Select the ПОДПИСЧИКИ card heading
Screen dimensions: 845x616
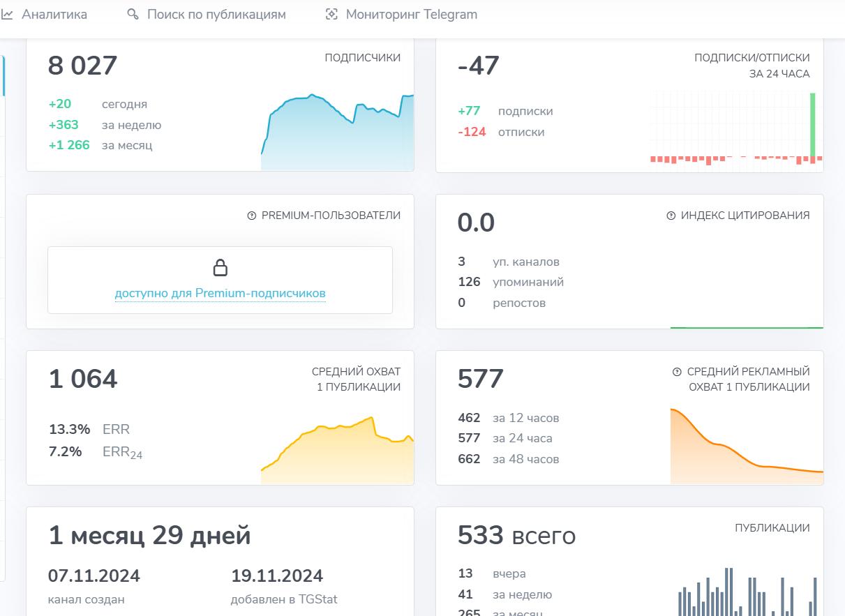point(363,58)
